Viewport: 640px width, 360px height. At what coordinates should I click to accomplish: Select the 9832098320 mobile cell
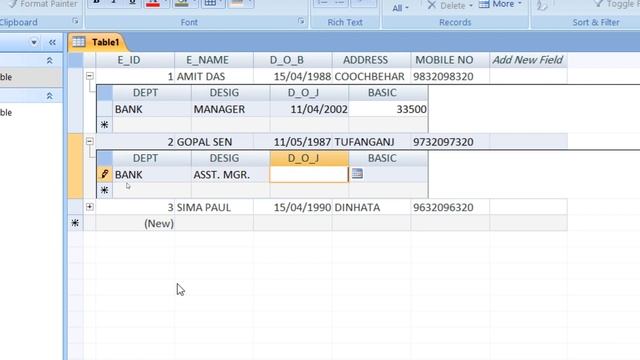click(450, 76)
